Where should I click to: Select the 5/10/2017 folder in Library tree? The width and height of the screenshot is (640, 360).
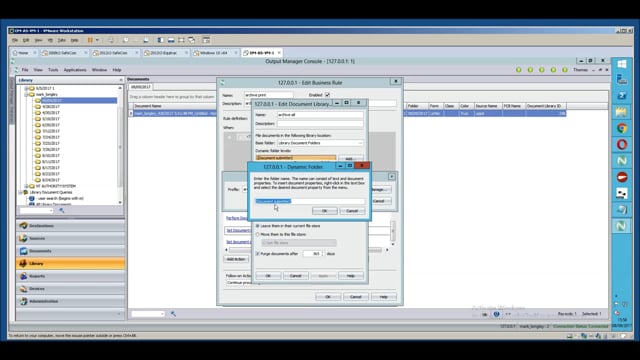[x=51, y=119]
